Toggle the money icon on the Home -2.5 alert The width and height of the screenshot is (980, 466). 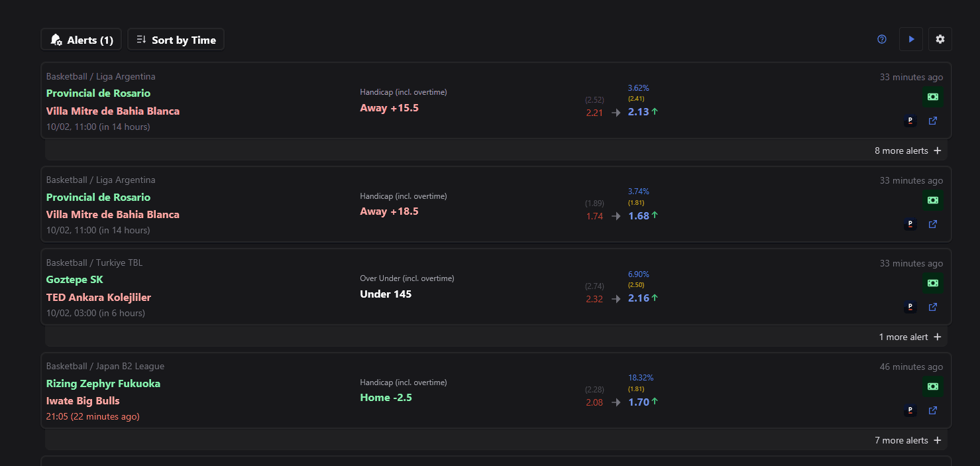click(932, 387)
